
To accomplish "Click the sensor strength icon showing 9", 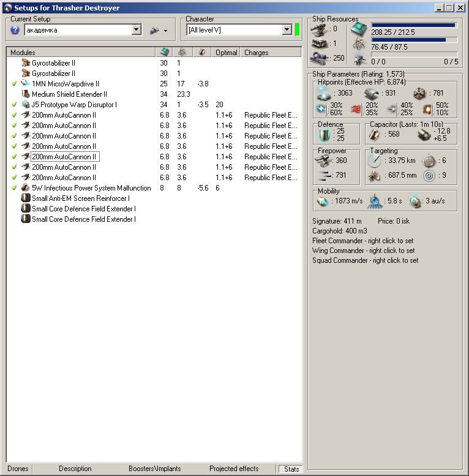I will pos(429,175).
